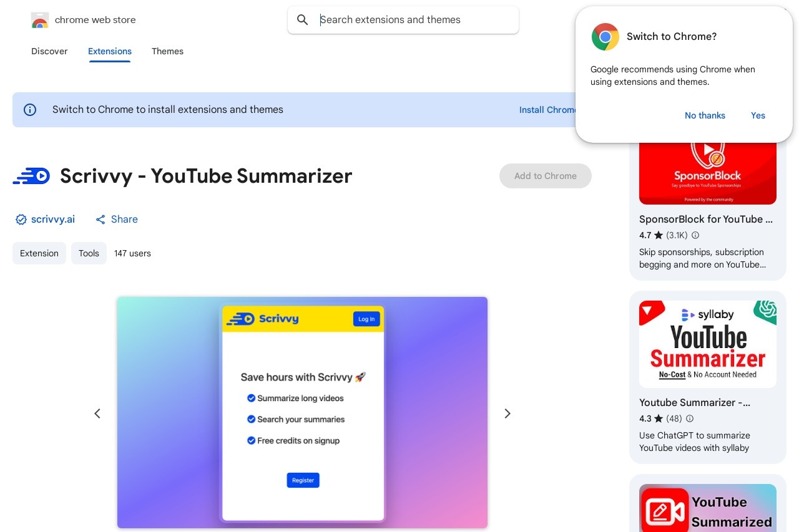Image resolution: width=799 pixels, height=532 pixels.
Task: Open the scrivvy.ai developer link
Action: tap(53, 220)
